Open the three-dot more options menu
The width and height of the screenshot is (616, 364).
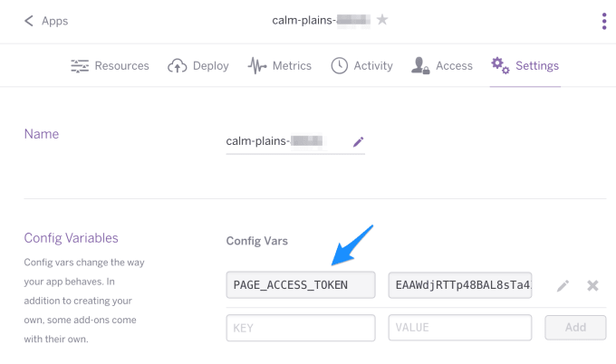click(604, 21)
